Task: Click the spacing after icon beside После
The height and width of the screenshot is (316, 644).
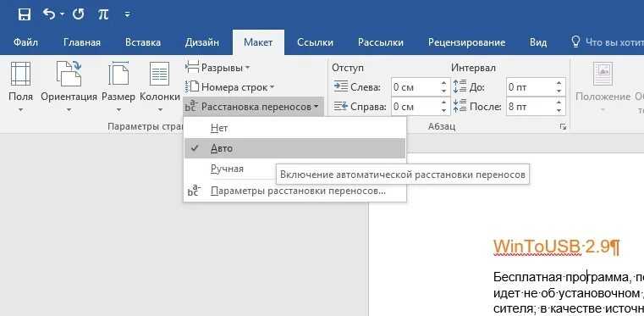Action: tap(460, 107)
